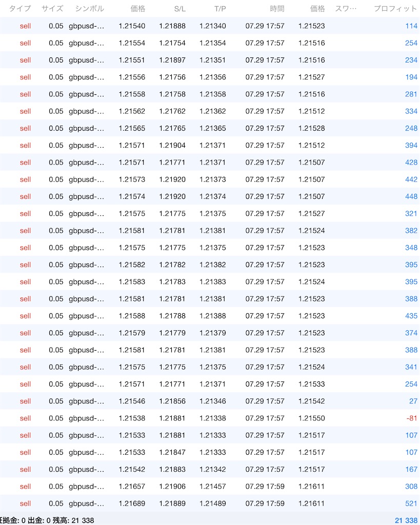Click the S/L value 1.21904

[x=172, y=145]
